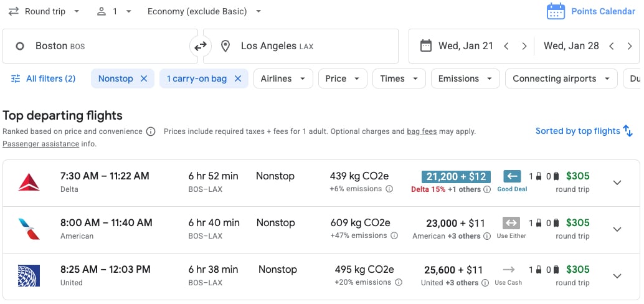Open Economy (exclude Basic) class dropdown

point(204,11)
